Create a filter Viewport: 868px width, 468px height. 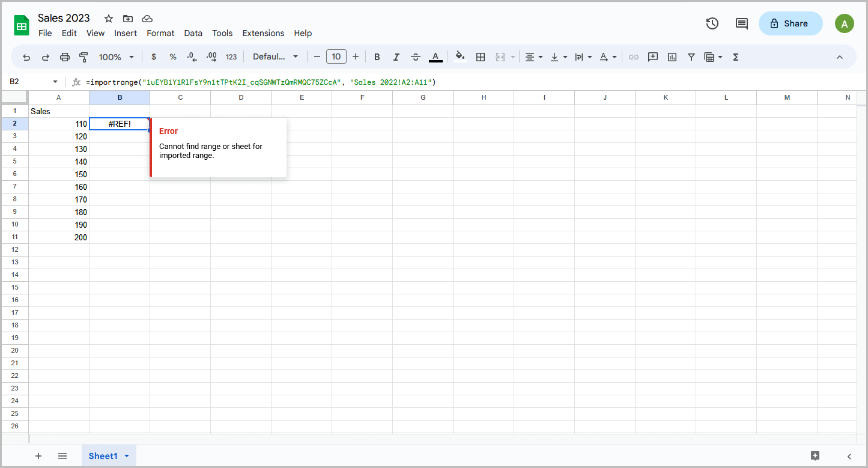point(691,56)
